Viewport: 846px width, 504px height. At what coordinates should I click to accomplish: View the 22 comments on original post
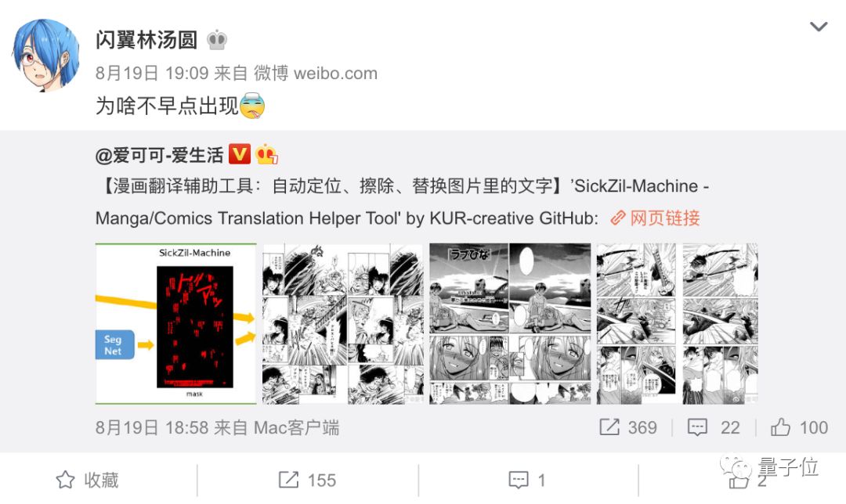(x=714, y=427)
